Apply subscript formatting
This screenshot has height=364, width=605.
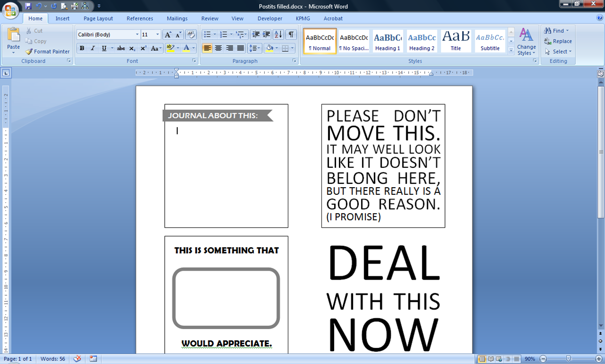point(132,48)
